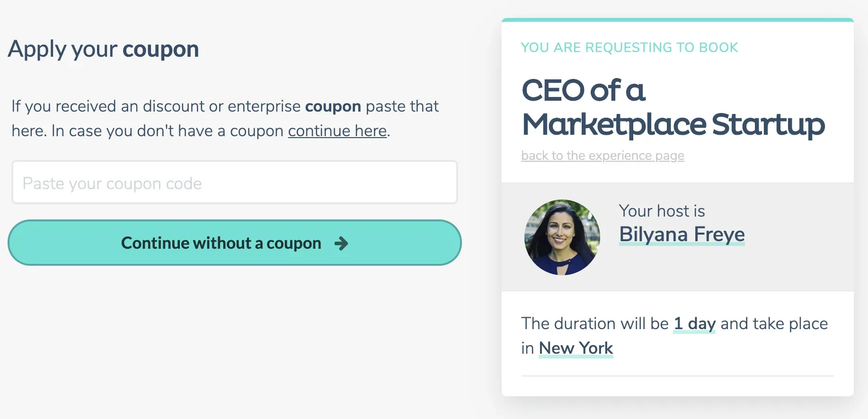Click the arrow icon on the Continue button
The height and width of the screenshot is (419, 868).
coord(341,244)
